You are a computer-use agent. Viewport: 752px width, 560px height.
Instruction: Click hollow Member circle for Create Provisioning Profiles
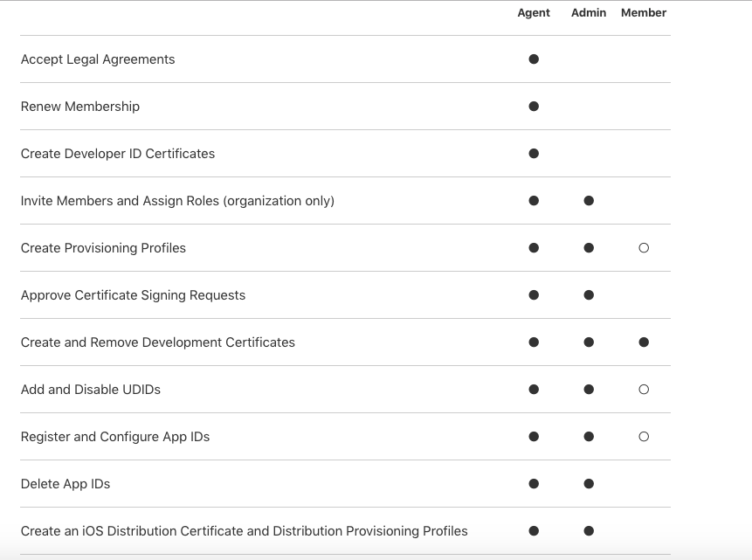tap(644, 248)
